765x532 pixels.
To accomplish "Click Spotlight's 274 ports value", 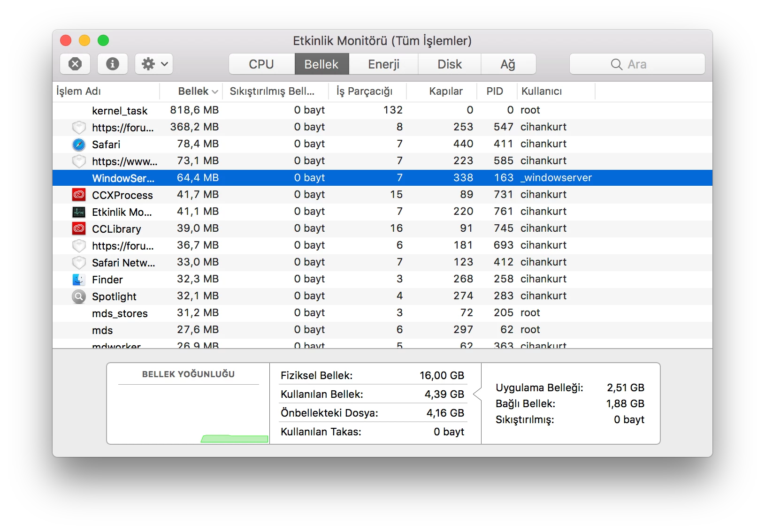I will 463,296.
